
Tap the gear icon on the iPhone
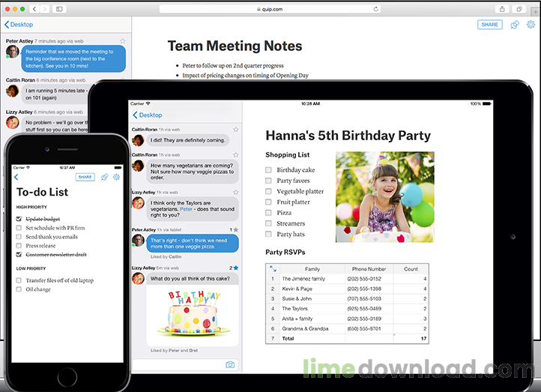[x=117, y=177]
